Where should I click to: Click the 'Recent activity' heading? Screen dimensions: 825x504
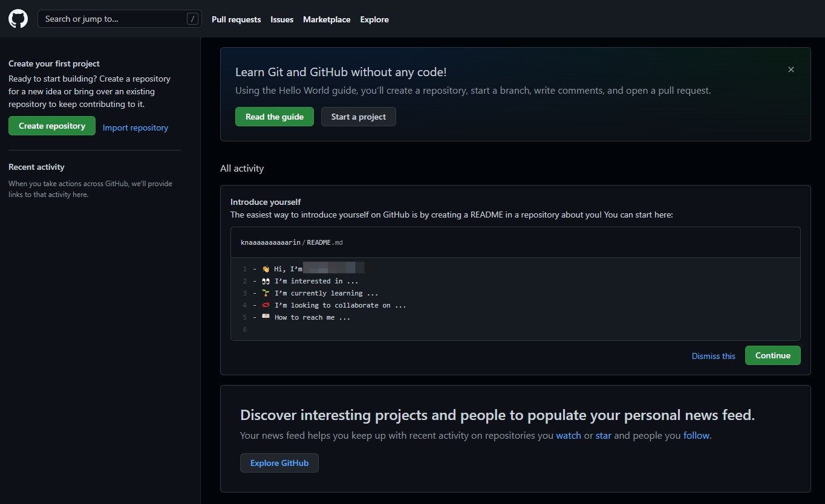pyautogui.click(x=36, y=167)
